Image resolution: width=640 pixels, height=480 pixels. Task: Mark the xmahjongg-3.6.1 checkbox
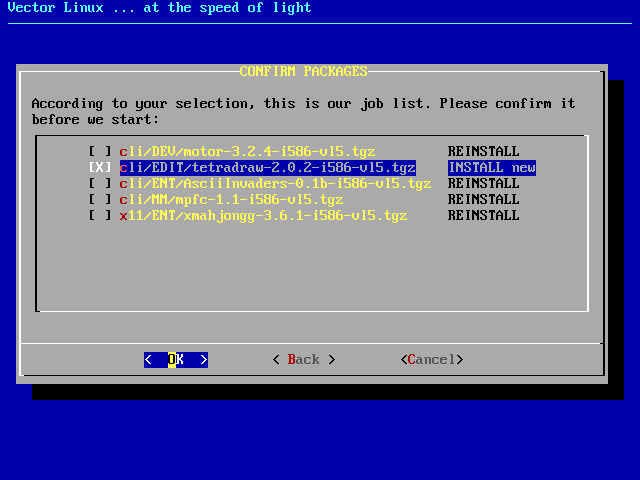100,216
